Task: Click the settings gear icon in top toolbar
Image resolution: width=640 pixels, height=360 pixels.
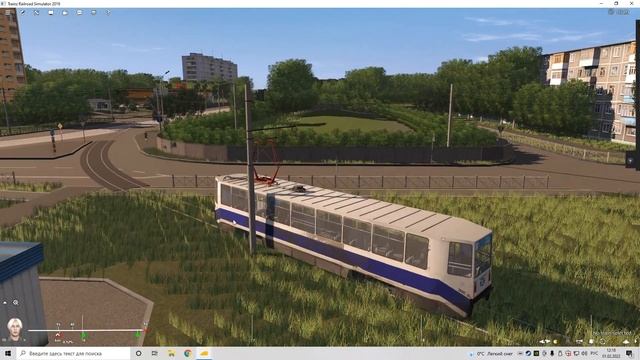Action: coord(108,13)
